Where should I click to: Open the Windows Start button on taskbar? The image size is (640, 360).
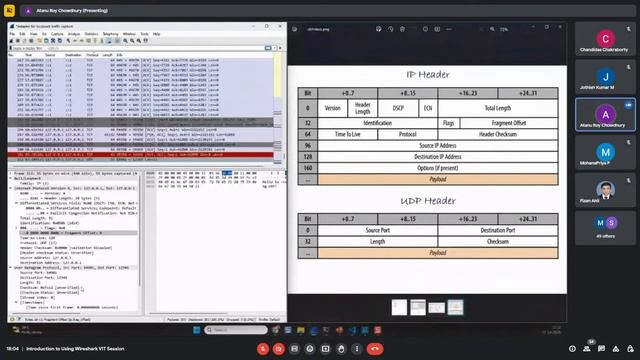point(196,330)
